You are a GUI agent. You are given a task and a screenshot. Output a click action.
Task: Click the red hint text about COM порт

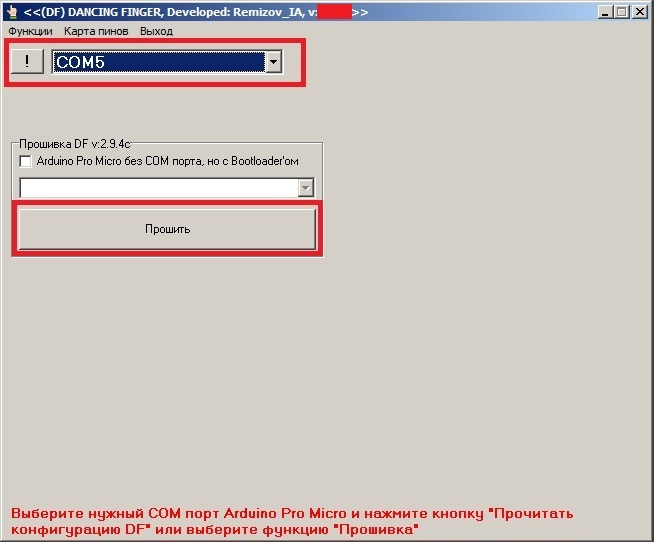[292, 521]
